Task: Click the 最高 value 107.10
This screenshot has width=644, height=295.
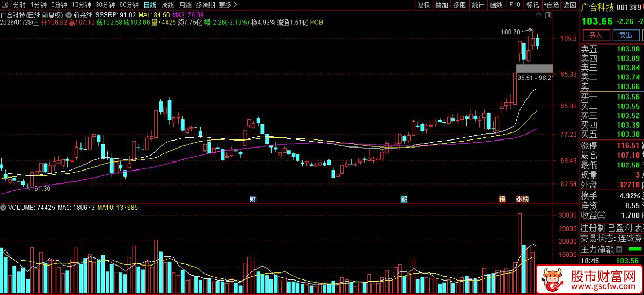Action: 628,155
